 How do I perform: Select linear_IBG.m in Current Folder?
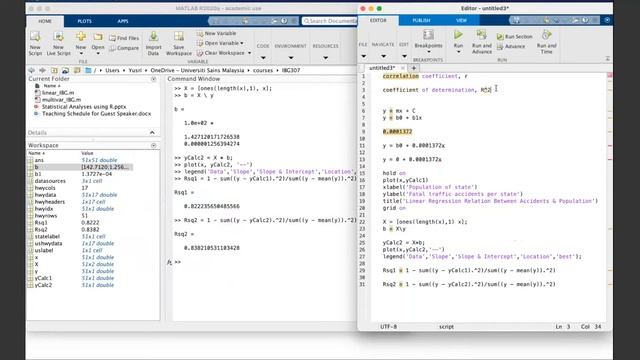(x=58, y=93)
